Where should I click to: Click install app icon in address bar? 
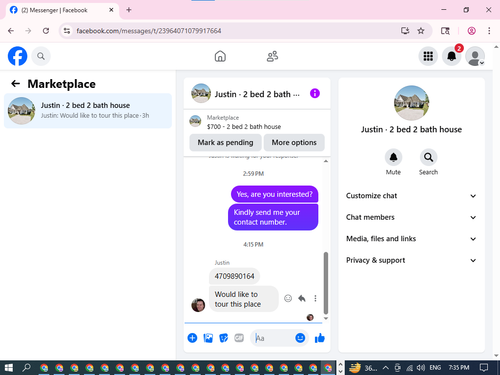[x=405, y=31]
